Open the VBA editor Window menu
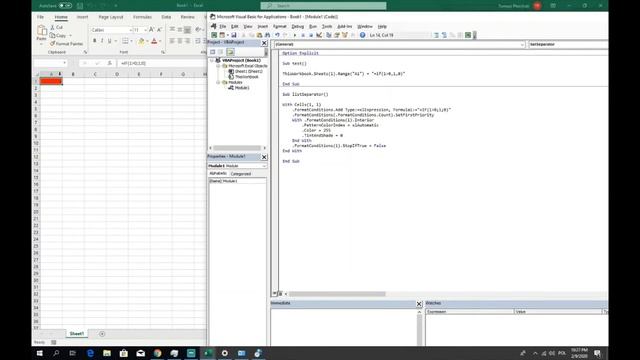The image size is (640, 360). point(365,27)
